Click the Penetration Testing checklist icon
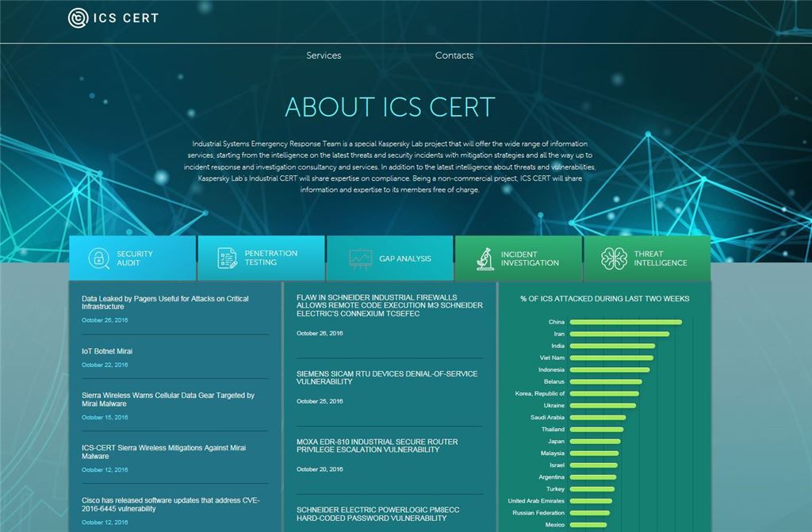 pyautogui.click(x=228, y=258)
